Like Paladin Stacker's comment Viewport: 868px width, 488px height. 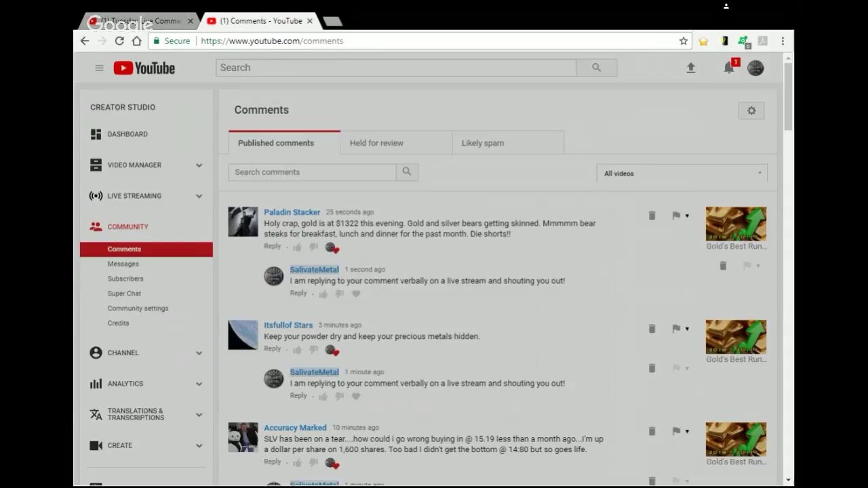pos(297,247)
